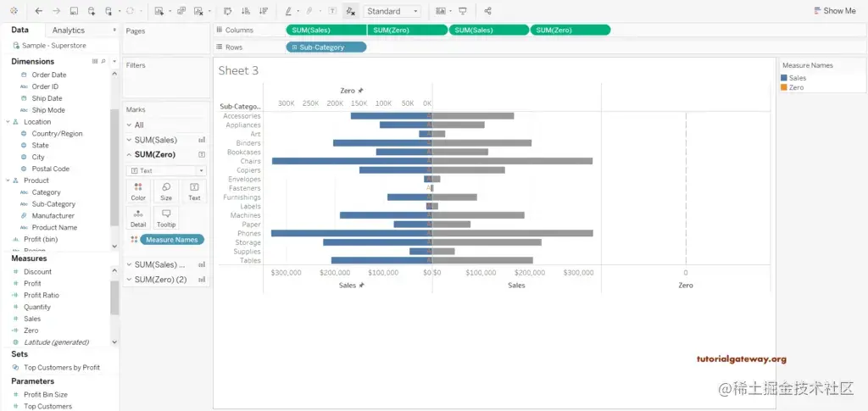Select the Quantity measure

(x=37, y=307)
